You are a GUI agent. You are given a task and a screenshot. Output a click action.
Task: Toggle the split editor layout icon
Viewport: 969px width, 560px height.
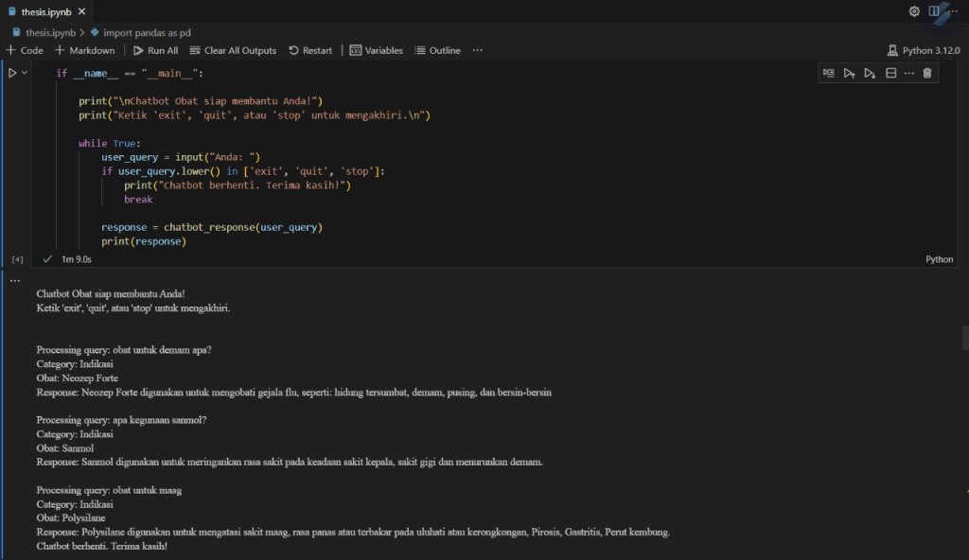[935, 11]
